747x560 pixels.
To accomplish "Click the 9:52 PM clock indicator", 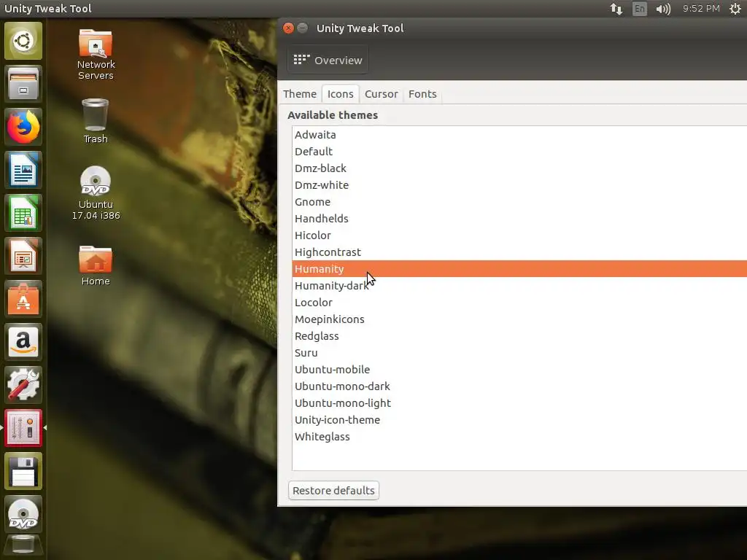I will pyautogui.click(x=701, y=9).
